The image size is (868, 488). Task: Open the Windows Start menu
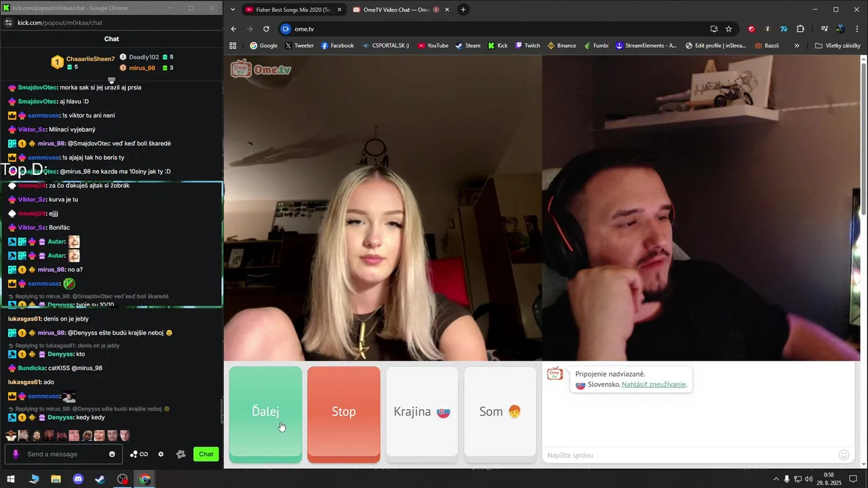(x=11, y=479)
